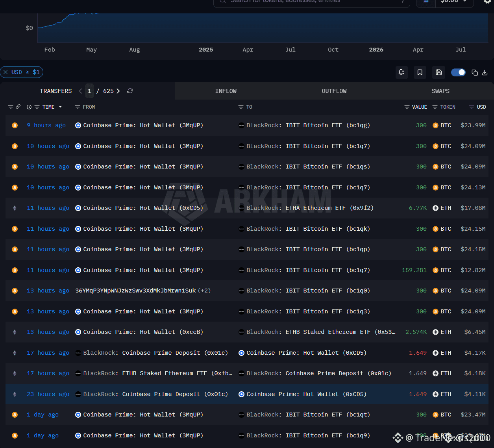
Task: Select the ETH token in the $17.08M row
Action: click(442, 208)
